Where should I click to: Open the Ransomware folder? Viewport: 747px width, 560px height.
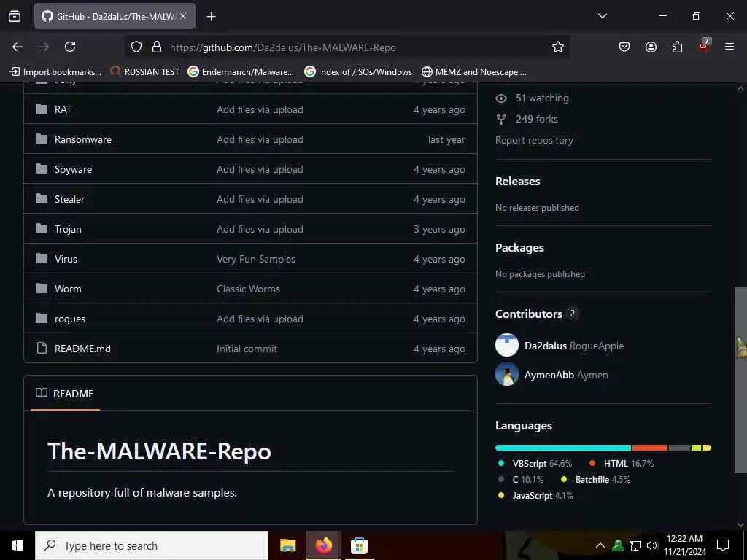(83, 139)
